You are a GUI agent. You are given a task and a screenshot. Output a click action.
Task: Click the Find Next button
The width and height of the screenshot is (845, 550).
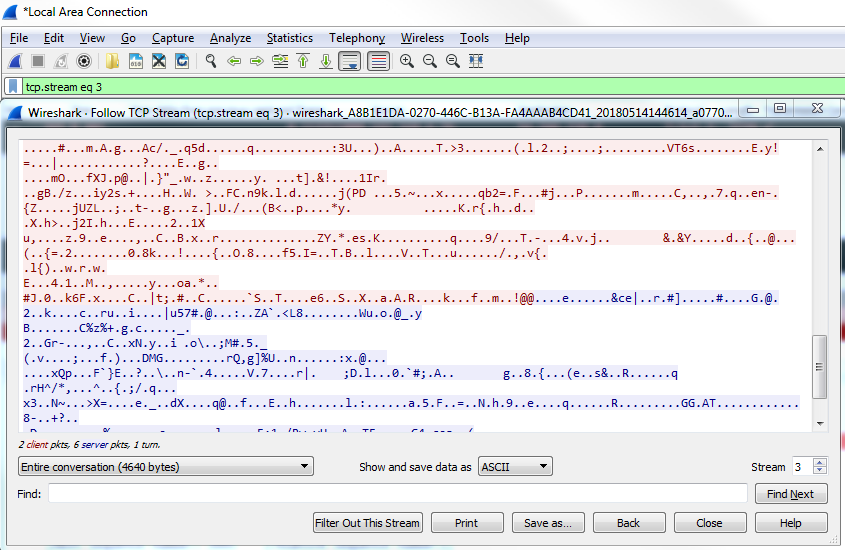point(791,494)
